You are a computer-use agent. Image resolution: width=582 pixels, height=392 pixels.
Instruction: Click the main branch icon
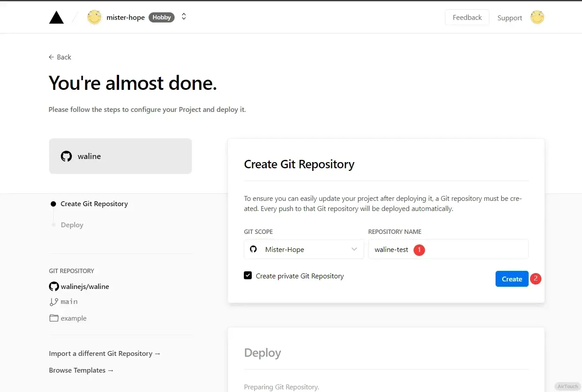tap(54, 302)
